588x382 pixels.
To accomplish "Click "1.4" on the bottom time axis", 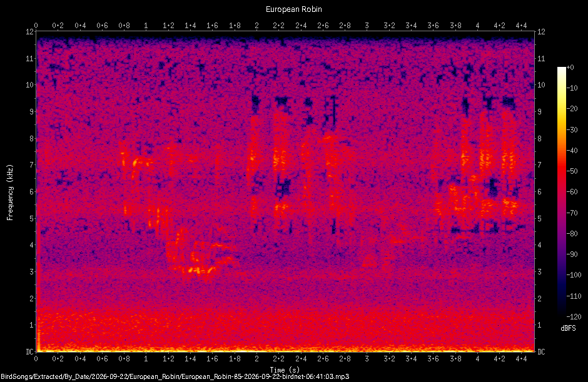I will [x=191, y=359].
